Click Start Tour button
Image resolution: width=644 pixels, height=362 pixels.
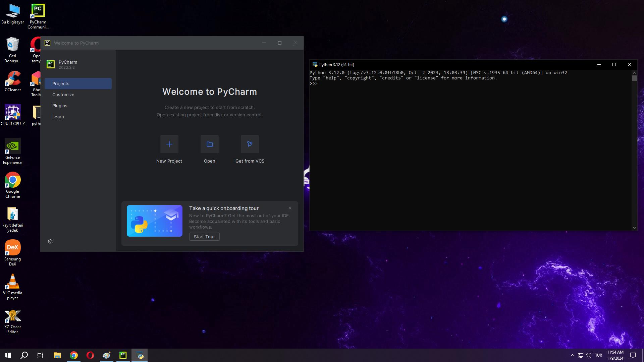pyautogui.click(x=204, y=237)
